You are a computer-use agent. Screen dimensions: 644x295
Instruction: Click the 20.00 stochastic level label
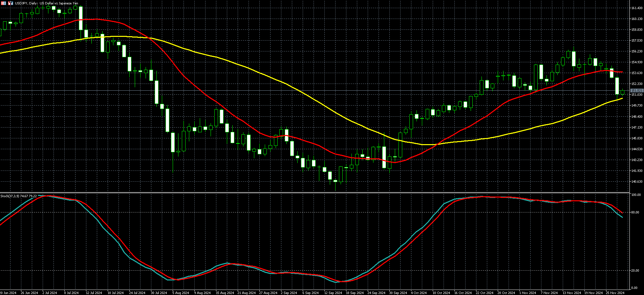pos(635,271)
